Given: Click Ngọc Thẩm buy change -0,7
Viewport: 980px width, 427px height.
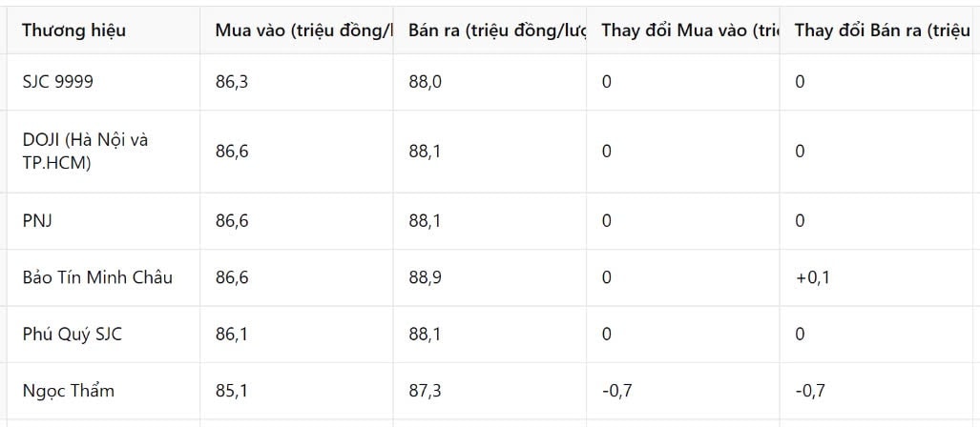Looking at the screenshot, I should click(x=616, y=392).
